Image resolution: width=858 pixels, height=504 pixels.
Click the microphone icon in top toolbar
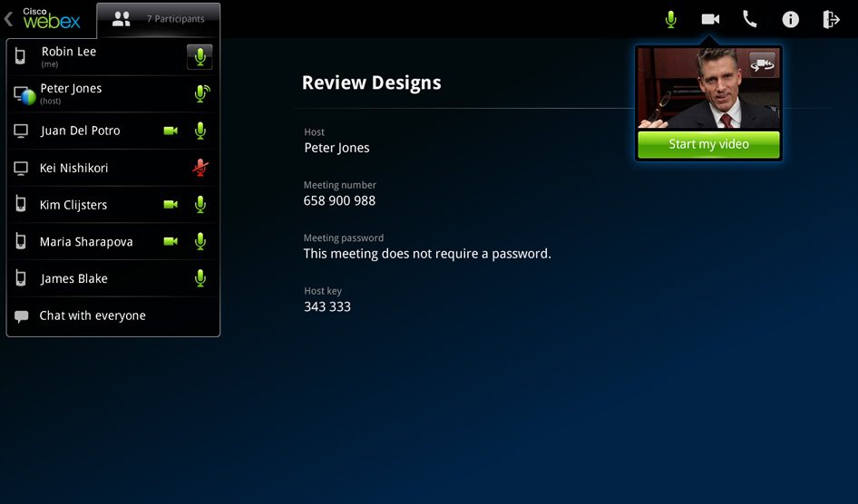[x=670, y=19]
